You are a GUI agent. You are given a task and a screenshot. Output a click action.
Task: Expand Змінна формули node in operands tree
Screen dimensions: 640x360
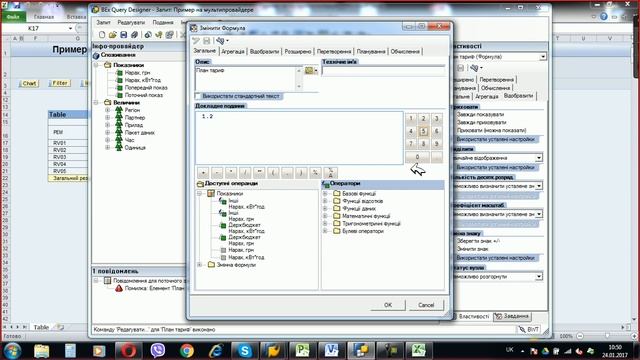(200, 265)
